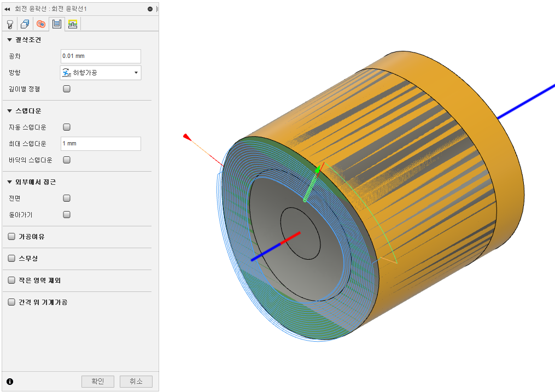Open the Geometry tab icon
Screen dimensions: 555x392
tap(25, 24)
